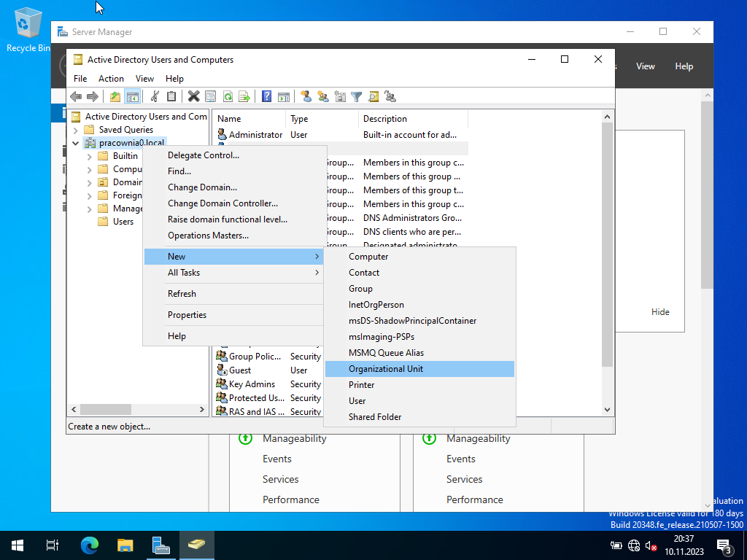Sort by the Description column header
Viewport: 747px width, 560px height.
[413, 119]
